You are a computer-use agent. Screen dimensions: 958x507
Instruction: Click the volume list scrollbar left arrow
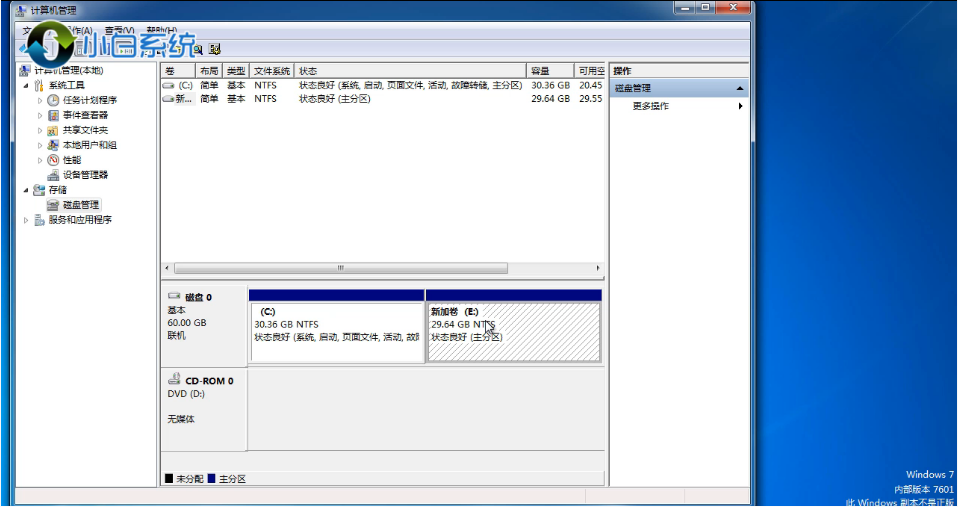pyautogui.click(x=167, y=268)
